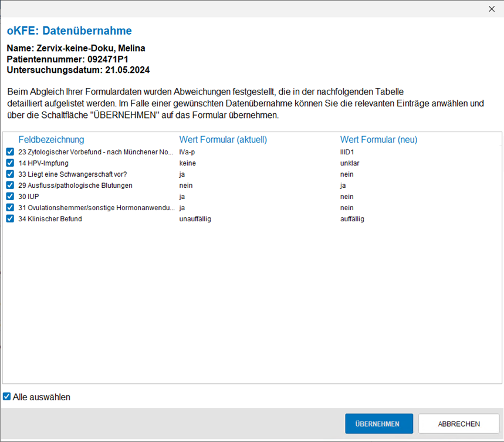Close the dialog with the X button
Screen dimensions: 504x442
492,9
